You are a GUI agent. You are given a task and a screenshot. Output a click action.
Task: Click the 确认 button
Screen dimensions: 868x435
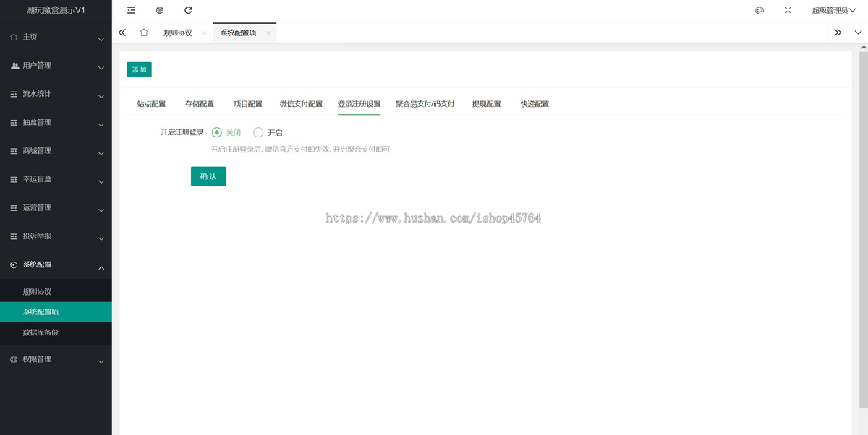208,176
